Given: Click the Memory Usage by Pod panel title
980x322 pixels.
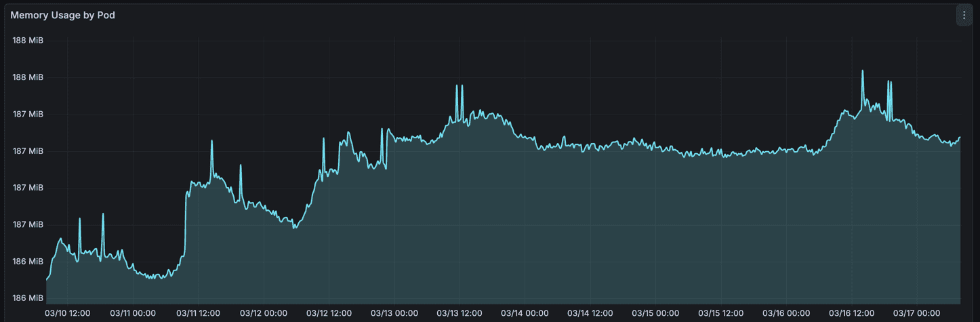Looking at the screenshot, I should pos(62,15).
